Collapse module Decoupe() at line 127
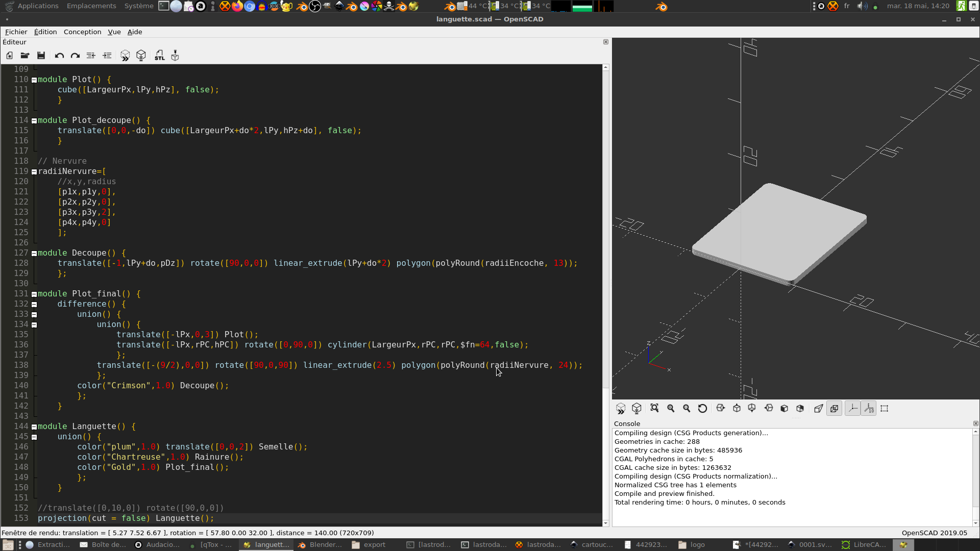980x551 pixels. (34, 254)
